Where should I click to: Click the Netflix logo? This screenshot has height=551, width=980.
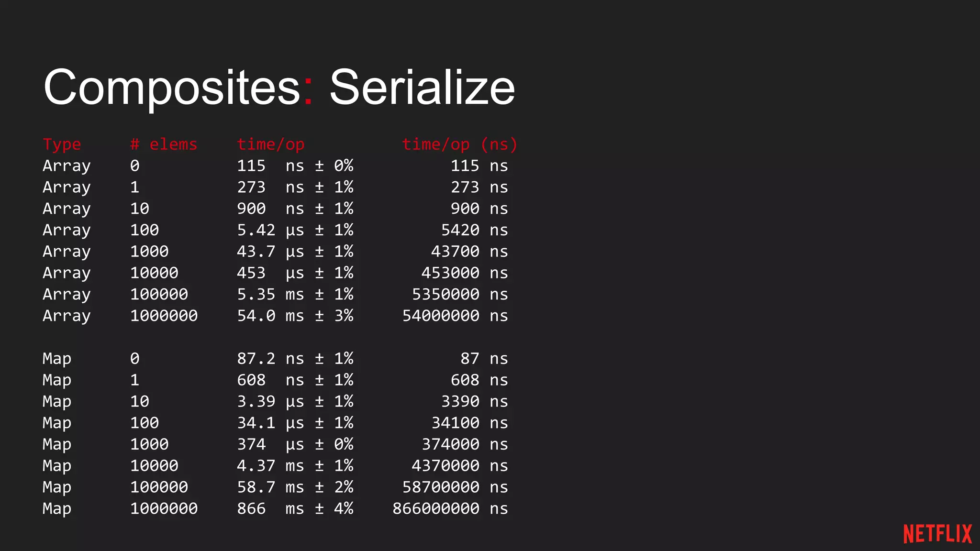(x=937, y=534)
